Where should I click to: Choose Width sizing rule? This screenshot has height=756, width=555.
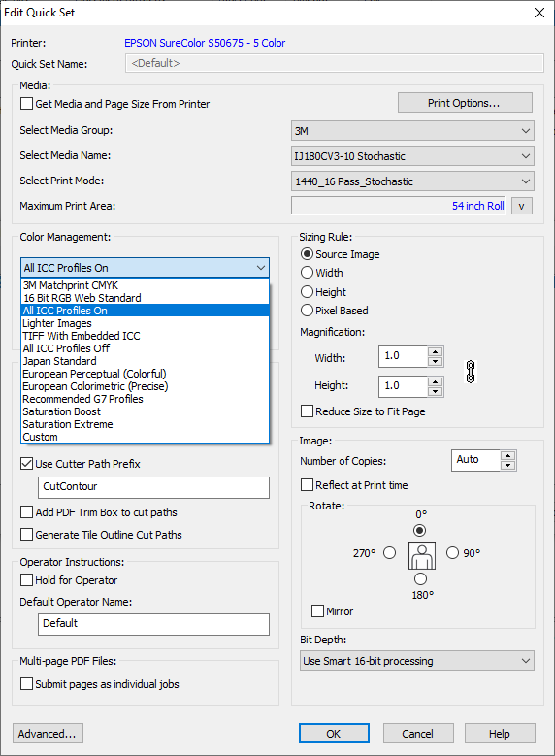(x=308, y=273)
